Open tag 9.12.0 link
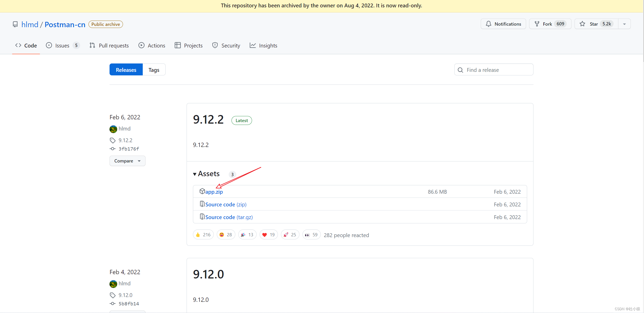This screenshot has width=644, height=313. point(125,295)
